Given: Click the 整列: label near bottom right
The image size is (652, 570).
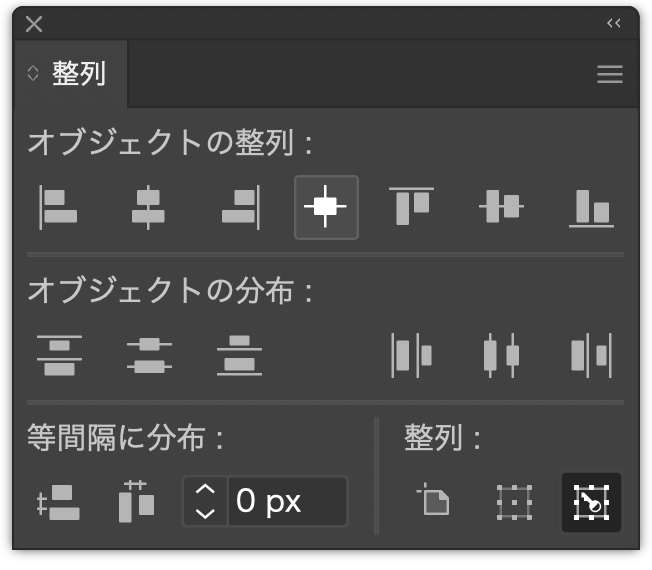Looking at the screenshot, I should pyautogui.click(x=442, y=438).
